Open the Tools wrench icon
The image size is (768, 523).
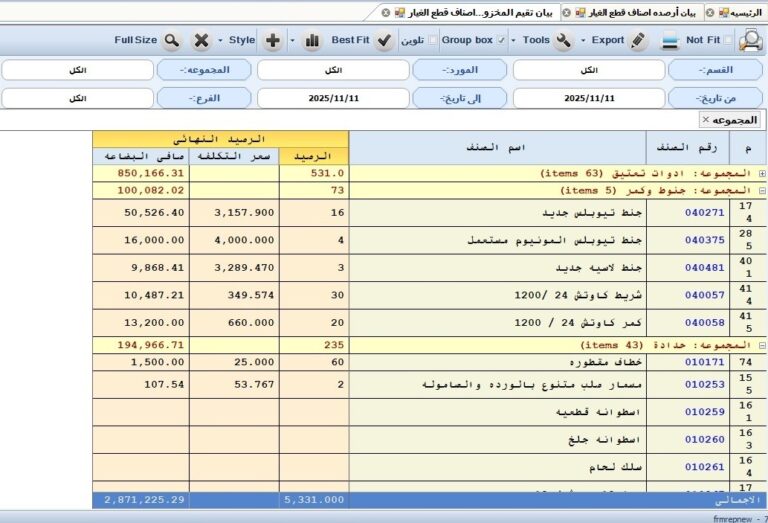[563, 40]
